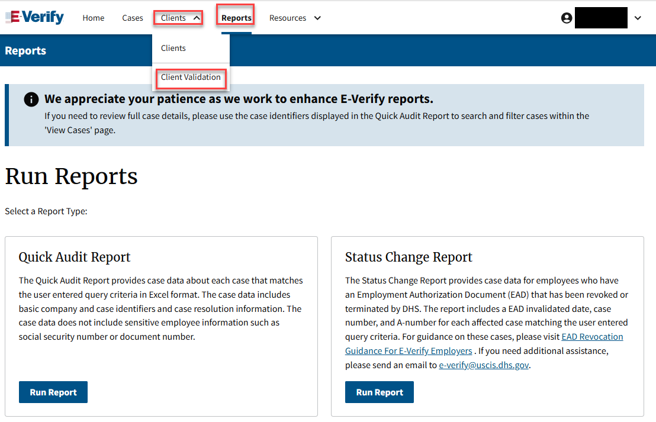The width and height of the screenshot is (656, 422).
Task: Select the Reports tab
Action: pos(236,18)
